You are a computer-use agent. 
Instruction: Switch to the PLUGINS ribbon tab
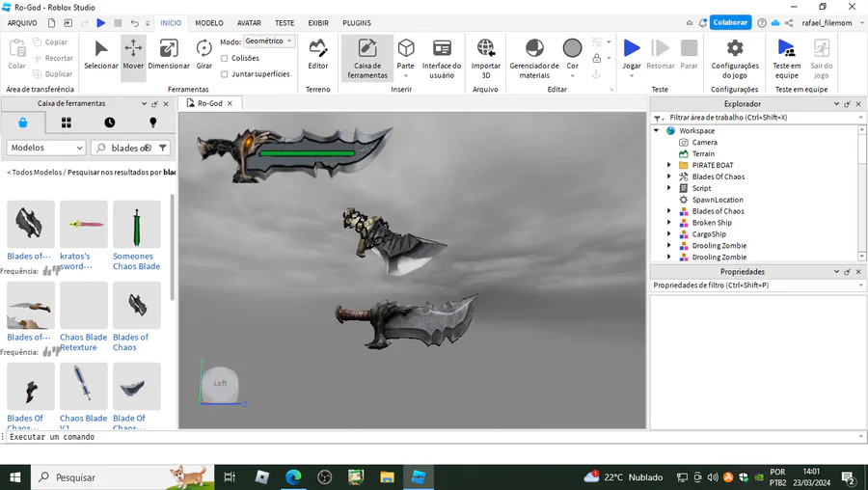pyautogui.click(x=357, y=23)
